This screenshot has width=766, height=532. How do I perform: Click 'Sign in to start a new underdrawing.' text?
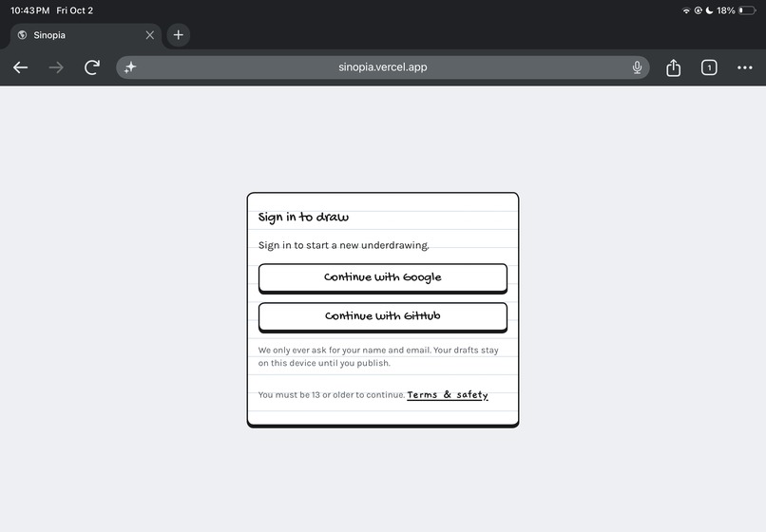[343, 245]
